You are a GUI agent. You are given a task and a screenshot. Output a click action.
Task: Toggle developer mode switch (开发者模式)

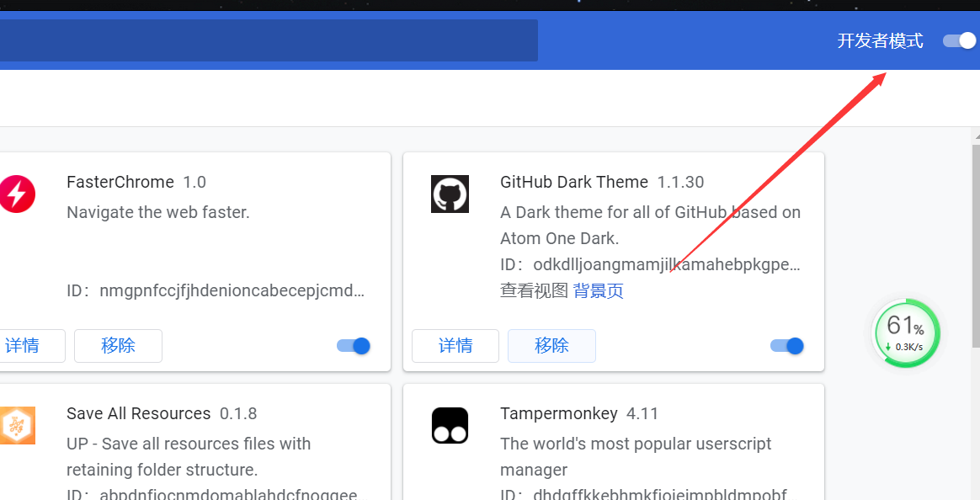tap(960, 40)
